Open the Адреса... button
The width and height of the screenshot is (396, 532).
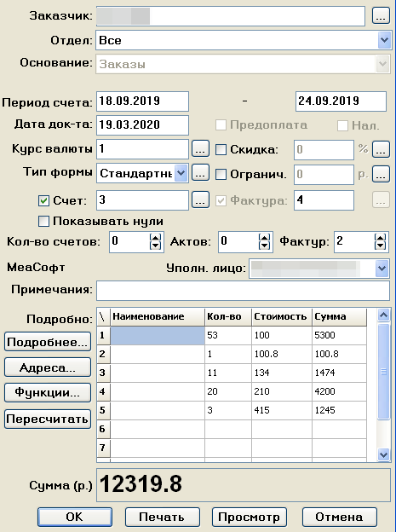[48, 367]
